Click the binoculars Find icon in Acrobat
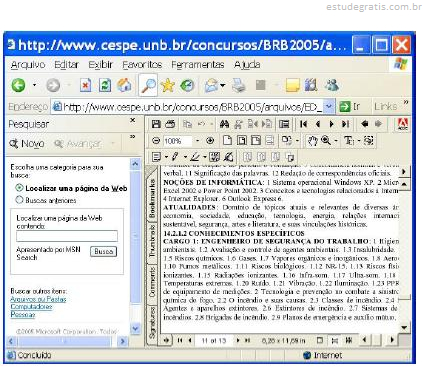This screenshot has width=423, height=368. point(224,124)
